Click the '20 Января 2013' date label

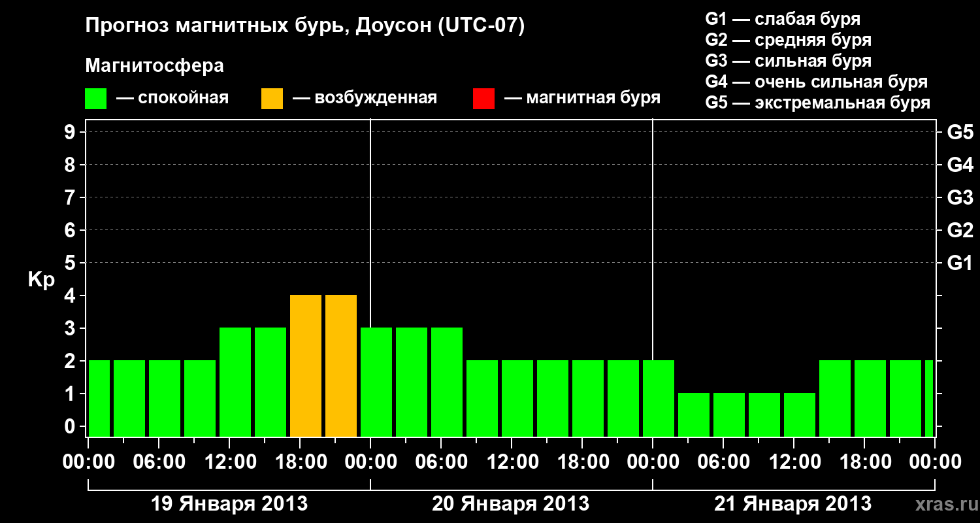click(x=511, y=504)
